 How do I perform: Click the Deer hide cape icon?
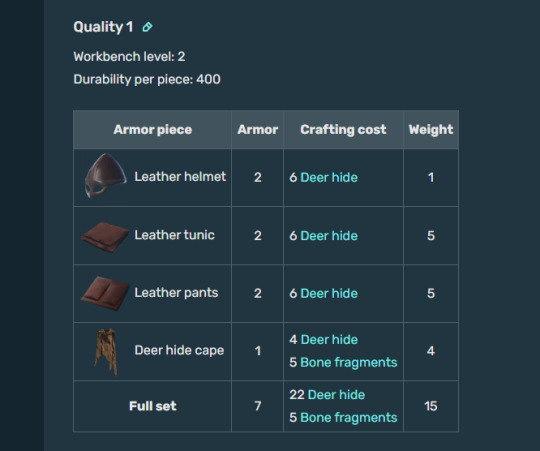pyautogui.click(x=106, y=352)
